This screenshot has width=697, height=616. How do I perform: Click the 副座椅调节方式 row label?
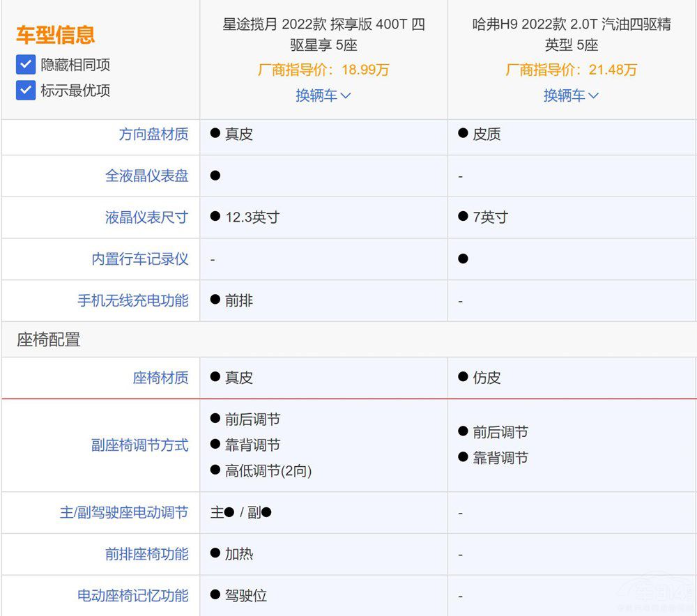[139, 445]
